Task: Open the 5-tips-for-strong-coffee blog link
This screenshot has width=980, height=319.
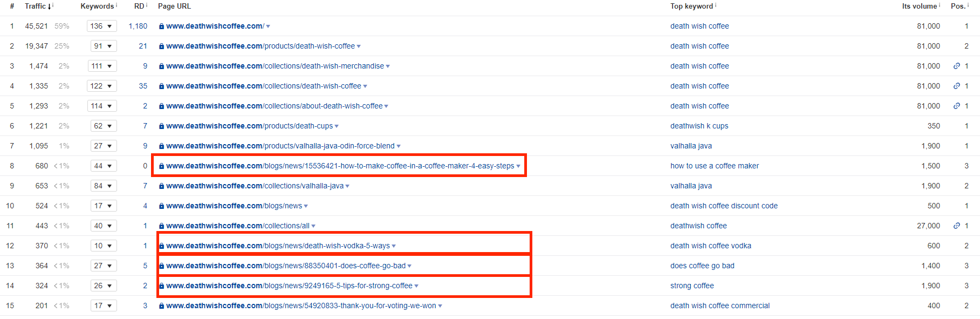Action: point(289,286)
